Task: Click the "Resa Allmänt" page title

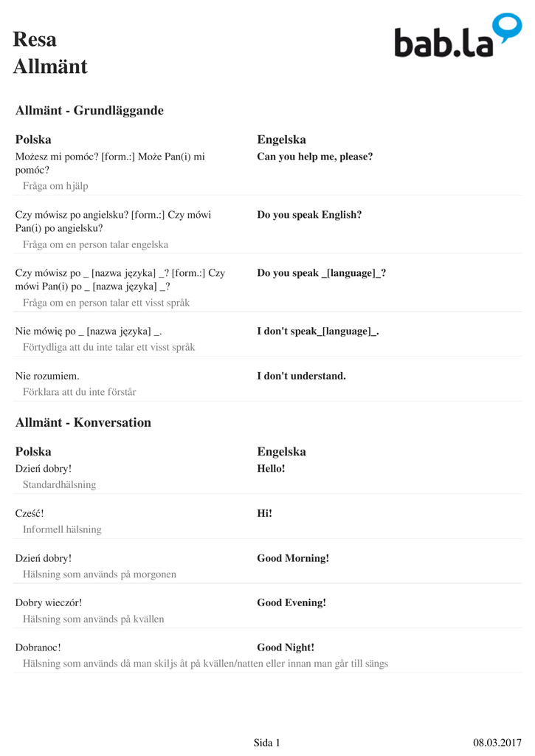Action: tap(50, 52)
